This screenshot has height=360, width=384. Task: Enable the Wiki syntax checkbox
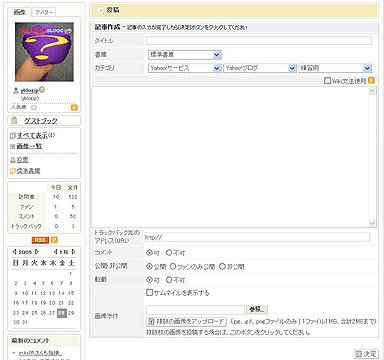327,81
